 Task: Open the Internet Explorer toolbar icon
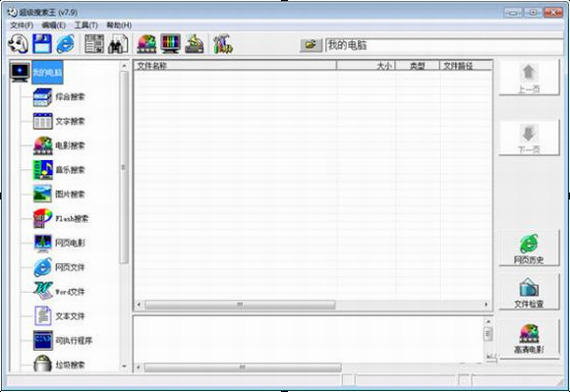point(66,44)
